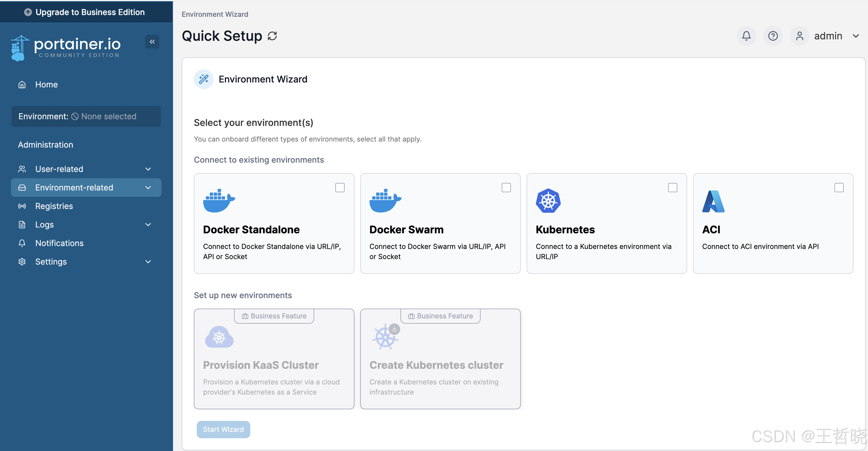Viewport: 868px width, 451px height.
Task: Refresh the Quick Setup page icon
Action: point(272,36)
